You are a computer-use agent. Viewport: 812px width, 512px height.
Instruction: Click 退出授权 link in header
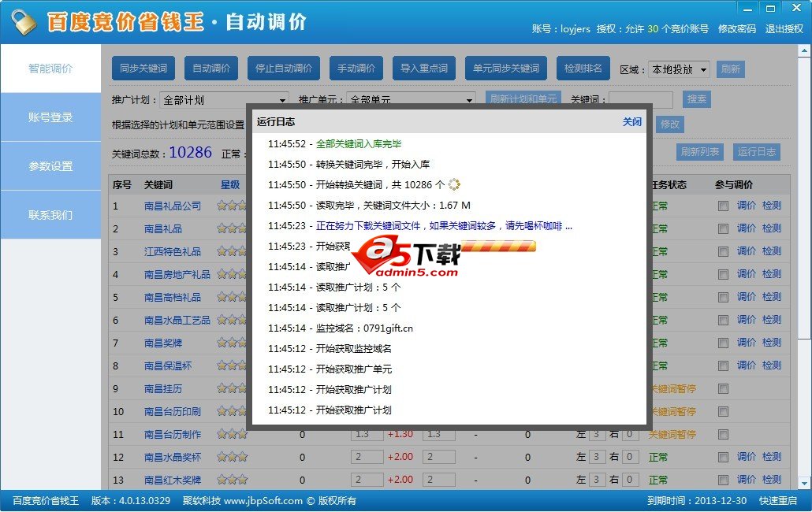pyautogui.click(x=784, y=29)
